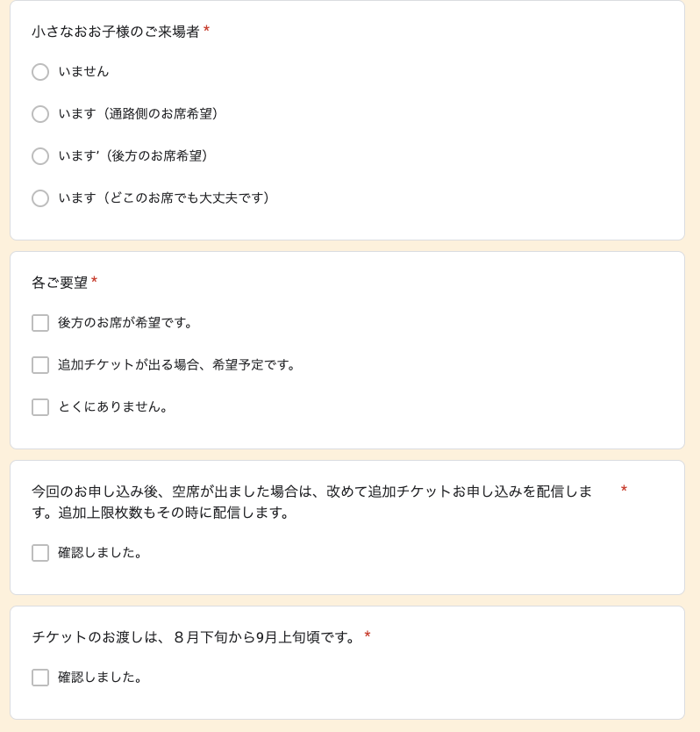Tick 確認しました。 under チケットのお渡し question
700x732 pixels.
(40, 678)
